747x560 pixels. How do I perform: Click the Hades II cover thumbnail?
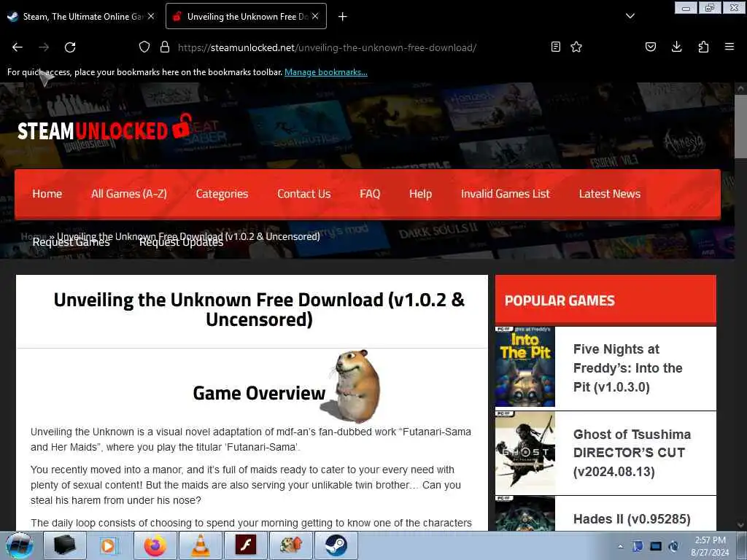(525, 513)
